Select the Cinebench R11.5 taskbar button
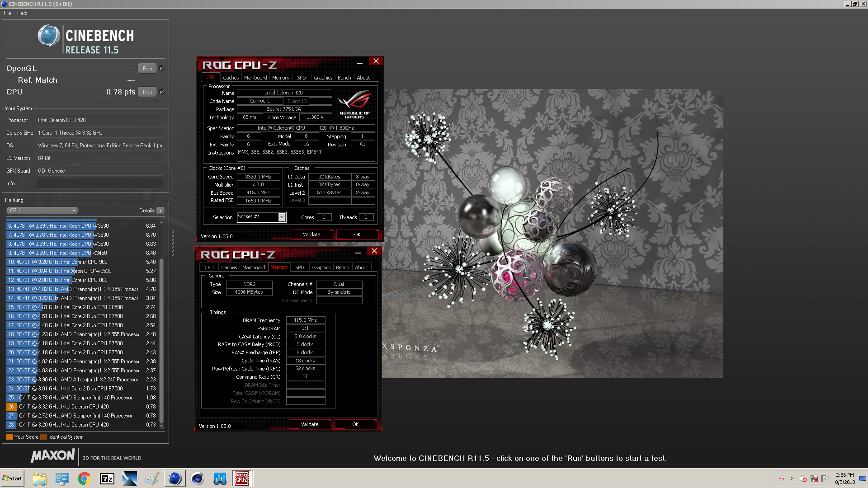 pos(175,479)
